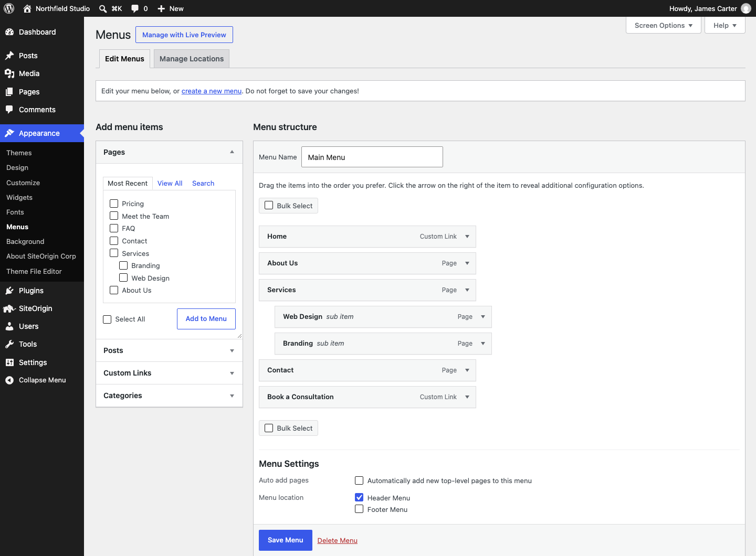Click the Users person icon
This screenshot has height=556, width=756.
[9, 326]
